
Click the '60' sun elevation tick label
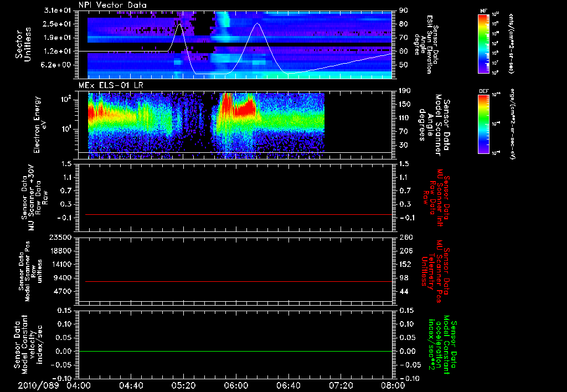click(x=403, y=51)
